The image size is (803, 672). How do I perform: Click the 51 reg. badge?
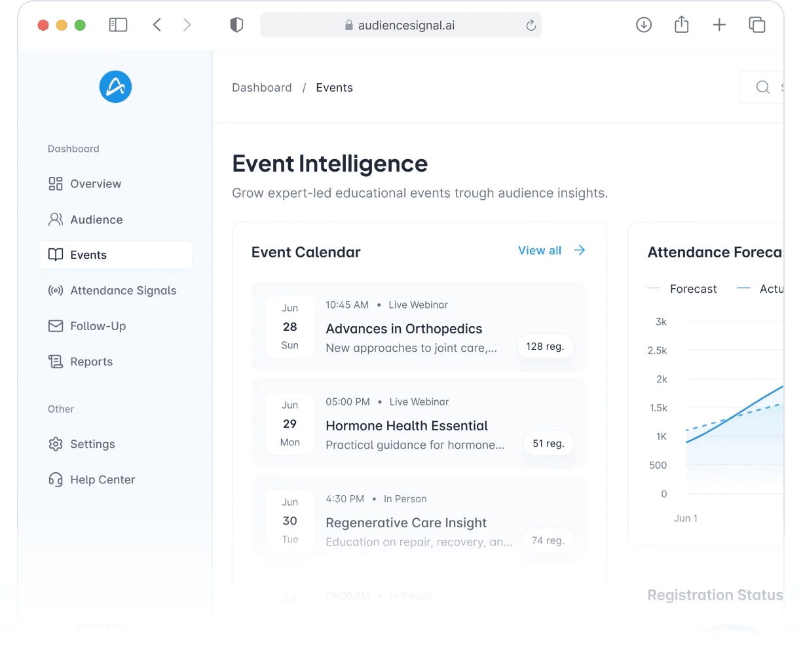pyautogui.click(x=548, y=443)
